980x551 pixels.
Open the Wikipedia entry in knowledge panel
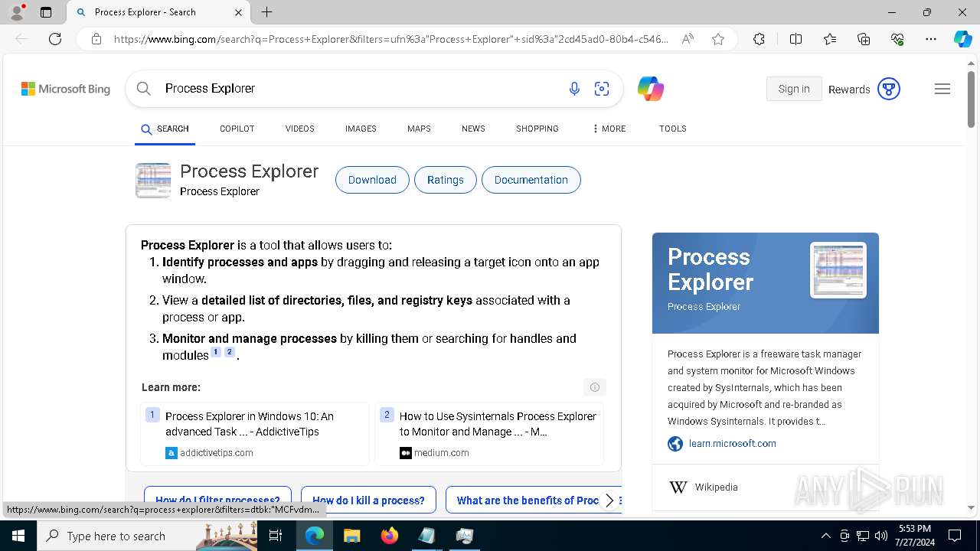[716, 487]
